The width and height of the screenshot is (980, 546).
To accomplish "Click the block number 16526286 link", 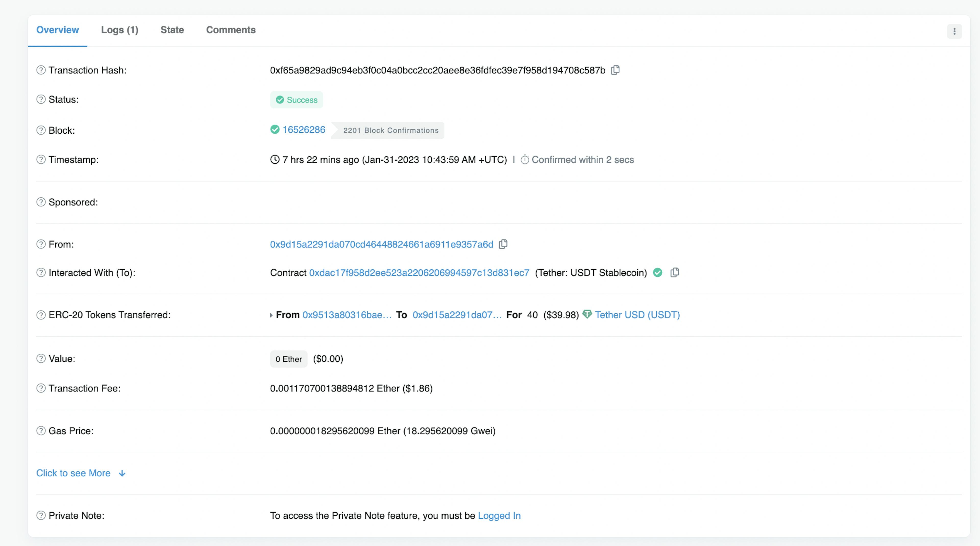I will (x=303, y=130).
